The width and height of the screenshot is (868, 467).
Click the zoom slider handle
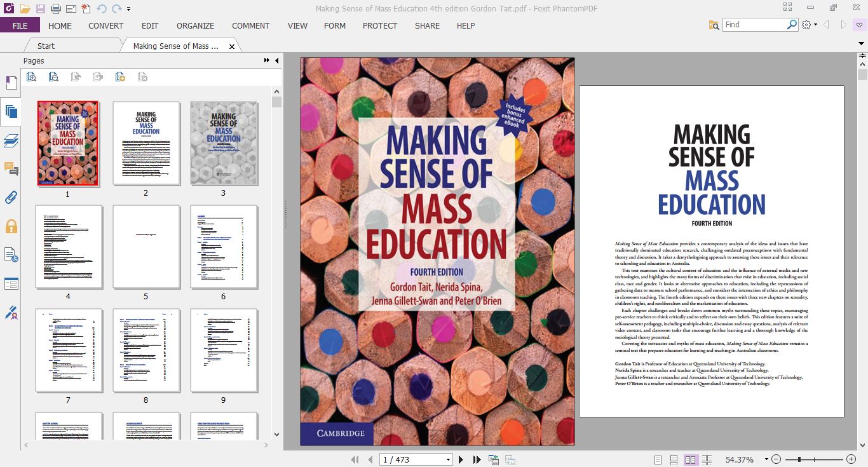click(x=799, y=459)
